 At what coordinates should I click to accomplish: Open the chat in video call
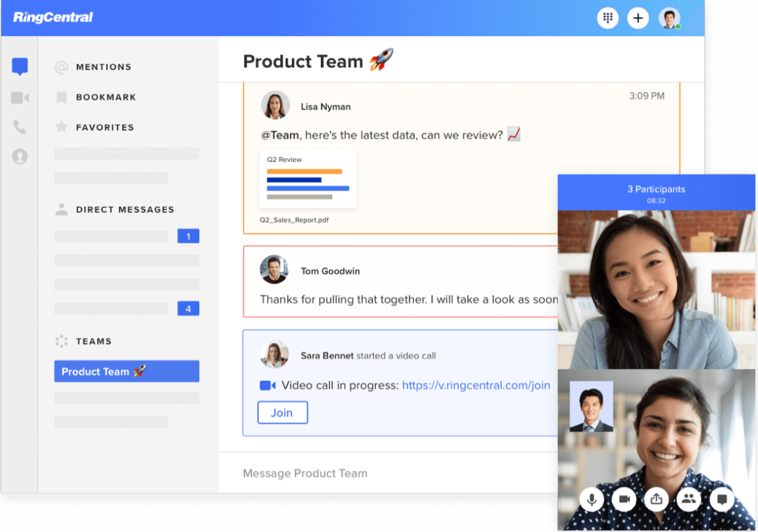pos(722,499)
